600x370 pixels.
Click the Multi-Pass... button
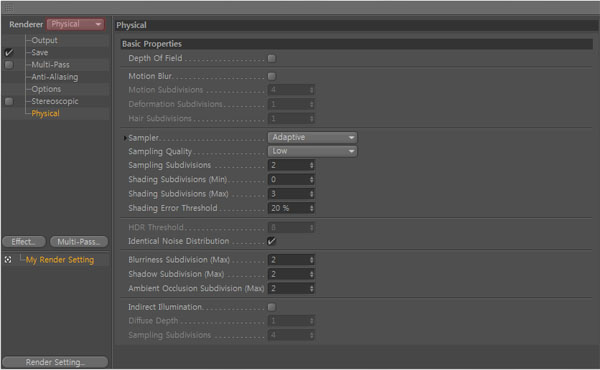79,242
